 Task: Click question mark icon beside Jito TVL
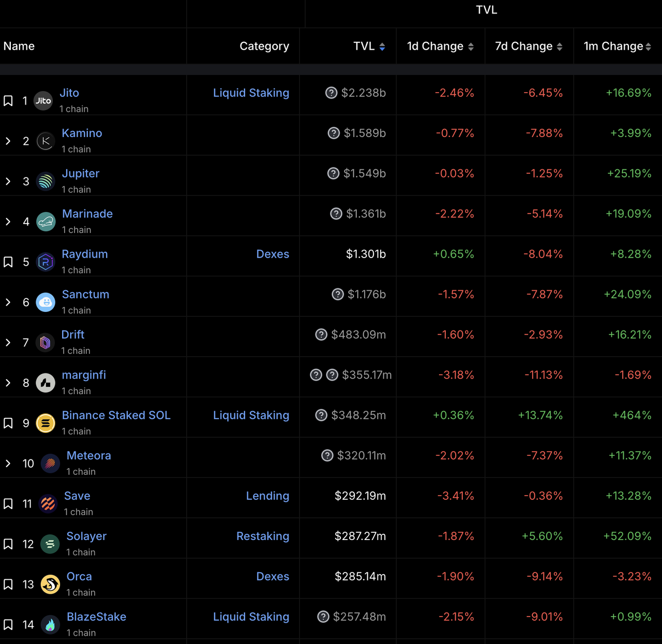331,93
